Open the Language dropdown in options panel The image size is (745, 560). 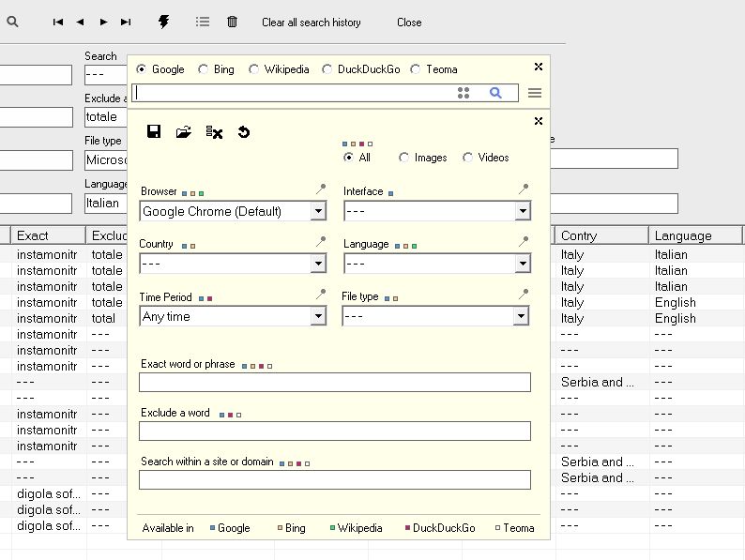point(437,264)
